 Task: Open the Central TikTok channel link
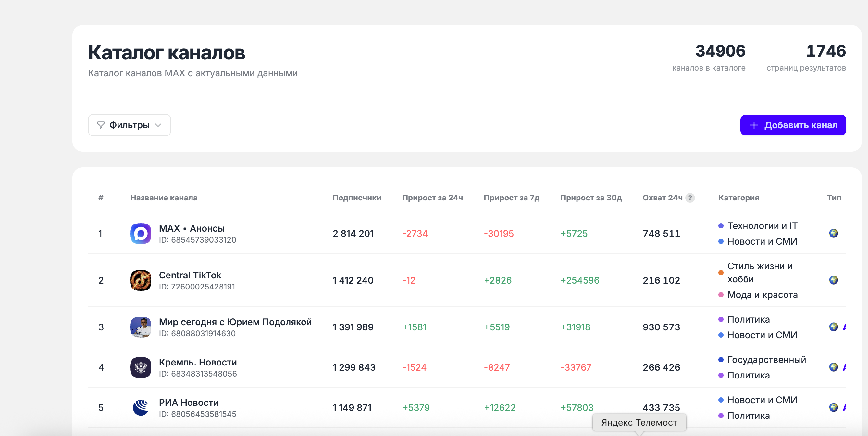coord(190,275)
